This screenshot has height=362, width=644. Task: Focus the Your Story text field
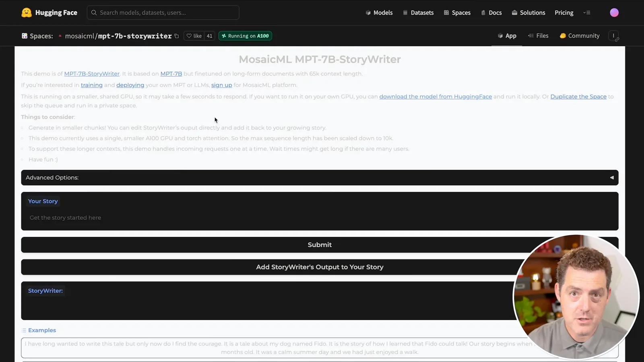pos(320,218)
